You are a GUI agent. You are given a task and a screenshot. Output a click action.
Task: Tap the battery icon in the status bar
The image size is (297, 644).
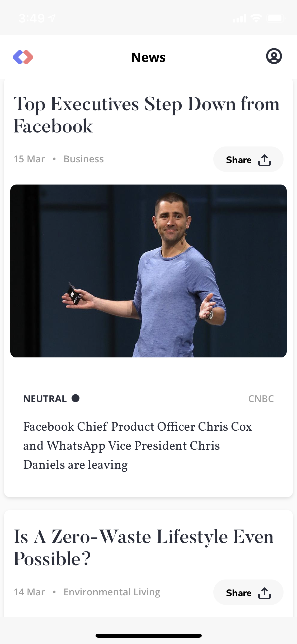pos(276,18)
